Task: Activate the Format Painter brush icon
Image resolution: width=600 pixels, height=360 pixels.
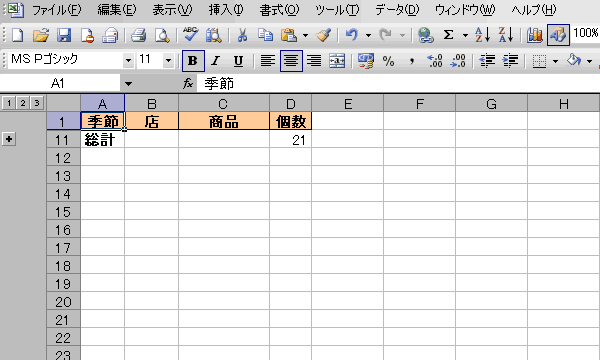Action: tap(323, 35)
